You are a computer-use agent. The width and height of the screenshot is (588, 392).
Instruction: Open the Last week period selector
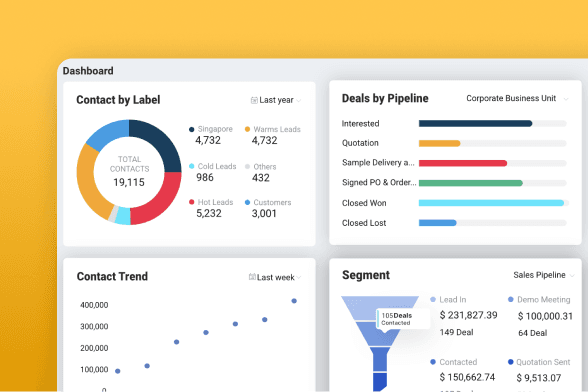click(275, 277)
